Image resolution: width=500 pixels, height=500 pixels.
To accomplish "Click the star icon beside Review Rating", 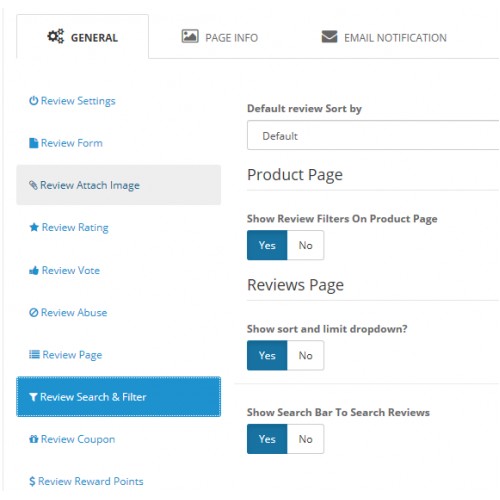I will click(34, 227).
